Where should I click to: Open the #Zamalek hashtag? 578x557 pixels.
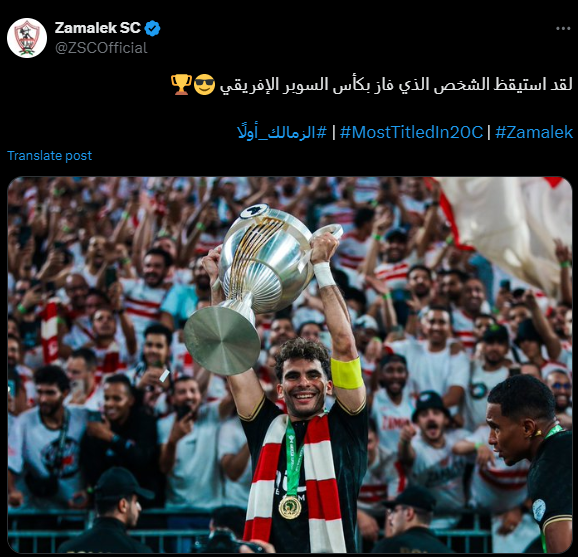[x=534, y=132]
